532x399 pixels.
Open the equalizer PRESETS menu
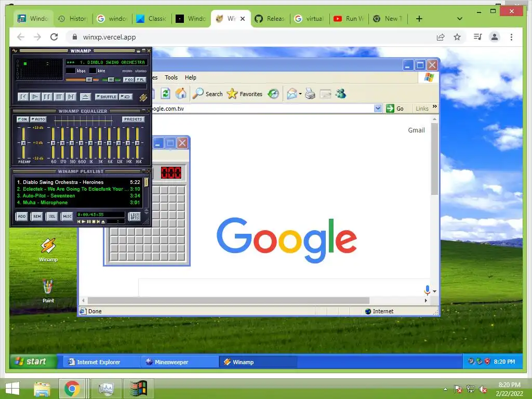click(x=133, y=119)
